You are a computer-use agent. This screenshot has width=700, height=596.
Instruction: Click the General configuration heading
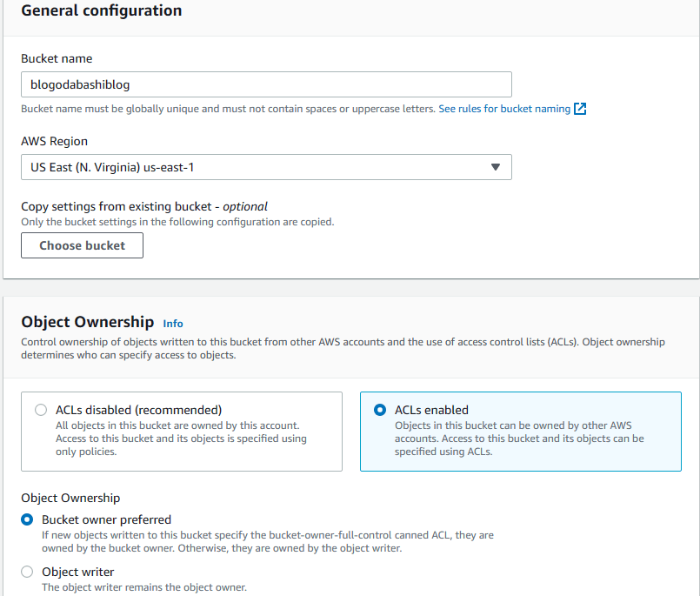[x=102, y=11]
